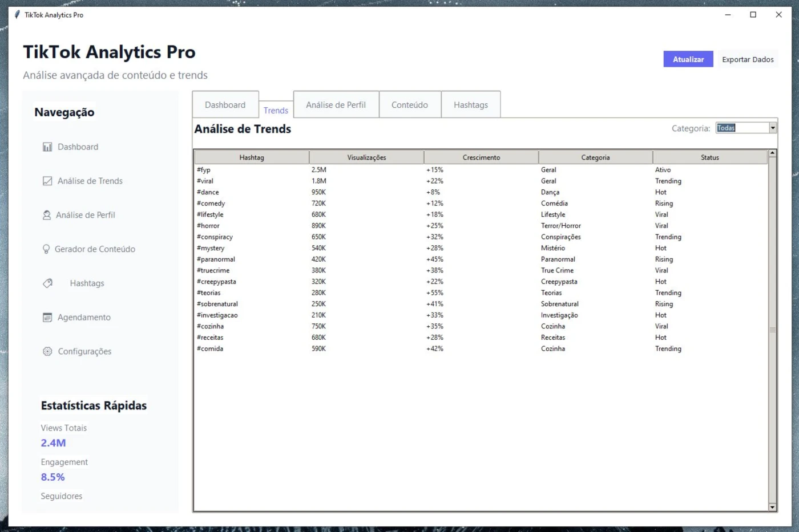
Task: Select the #conspiracy row
Action: 481,237
